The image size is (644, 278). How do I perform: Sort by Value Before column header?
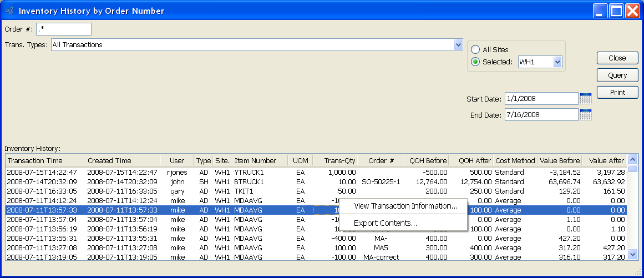pyautogui.click(x=560, y=160)
